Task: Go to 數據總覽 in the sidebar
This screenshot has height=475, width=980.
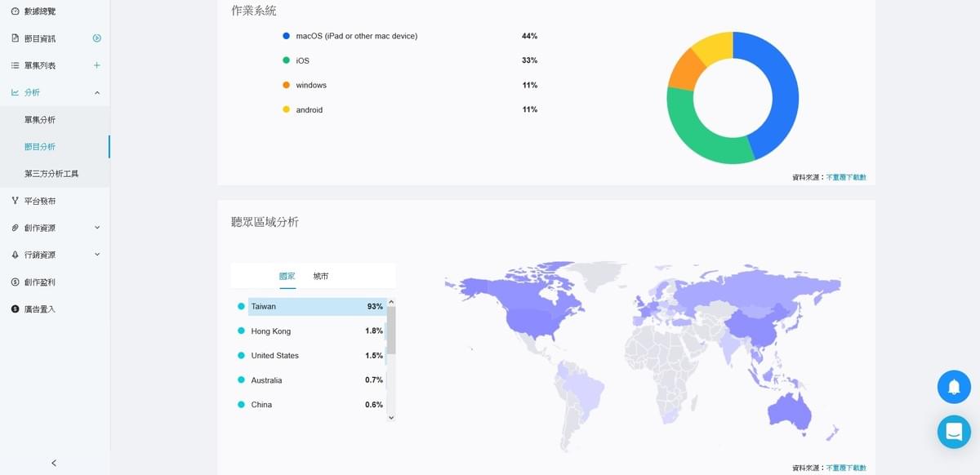Action: [40, 11]
